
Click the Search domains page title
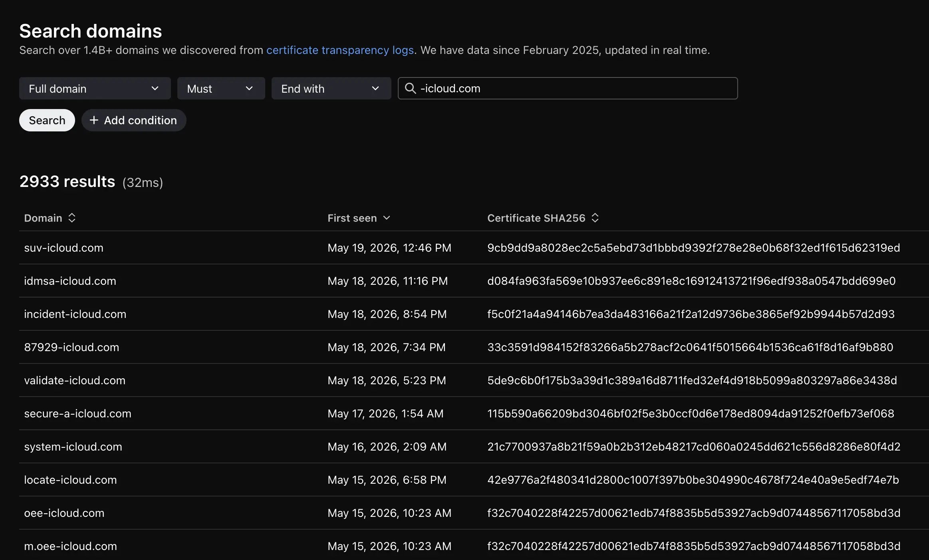click(91, 31)
